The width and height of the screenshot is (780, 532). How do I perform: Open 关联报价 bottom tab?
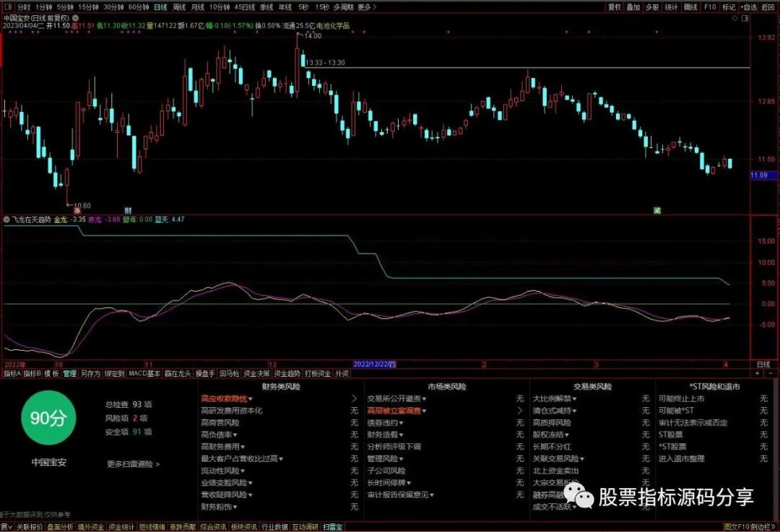click(x=30, y=527)
